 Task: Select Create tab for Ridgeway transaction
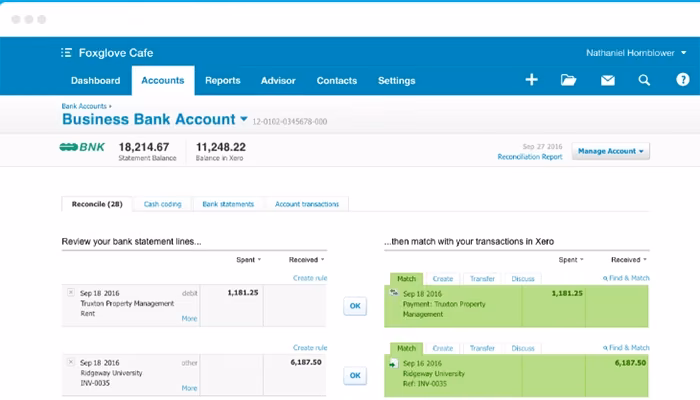(443, 349)
